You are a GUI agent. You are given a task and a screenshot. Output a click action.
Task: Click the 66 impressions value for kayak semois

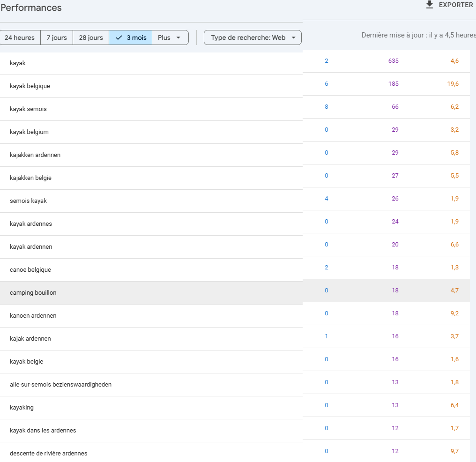(x=395, y=107)
